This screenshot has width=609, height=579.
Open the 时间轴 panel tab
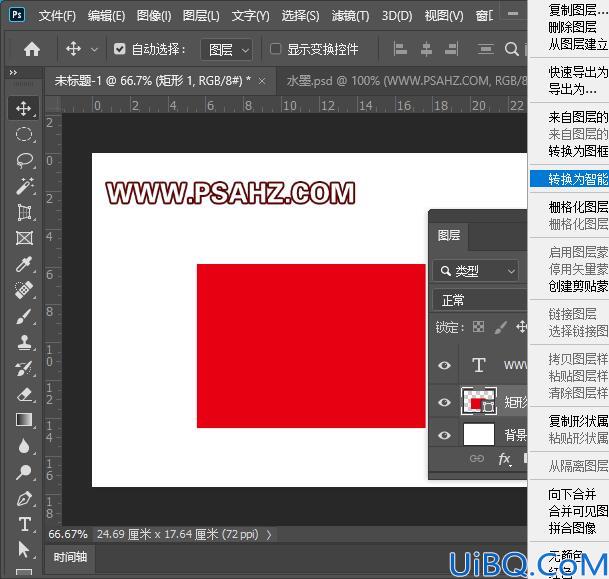[x=70, y=558]
